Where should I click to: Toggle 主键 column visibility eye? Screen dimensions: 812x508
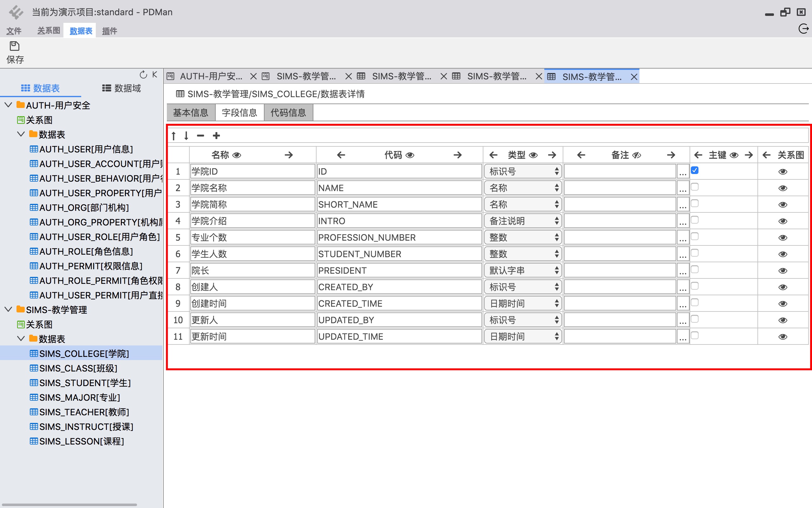click(734, 155)
